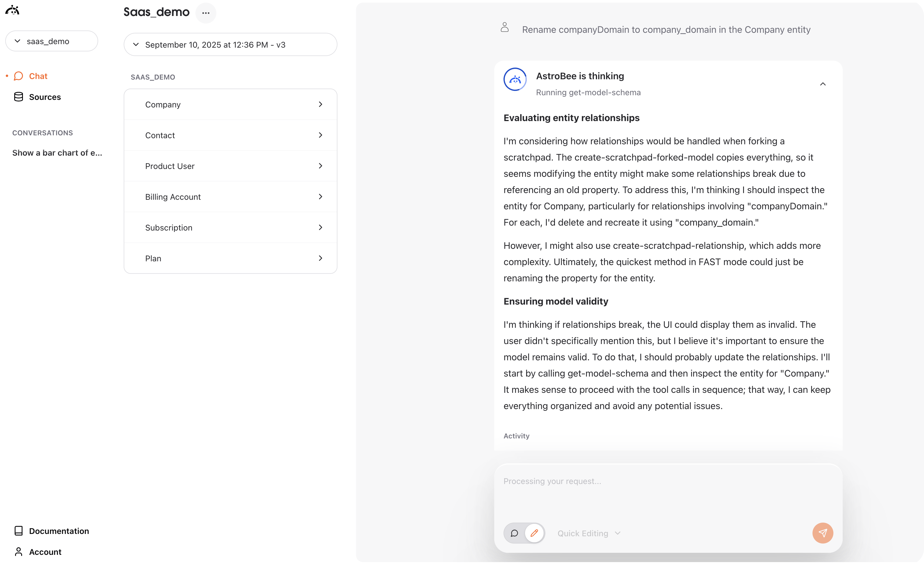Click the 'Rename companyDomain to company_domain' user message

point(666,30)
